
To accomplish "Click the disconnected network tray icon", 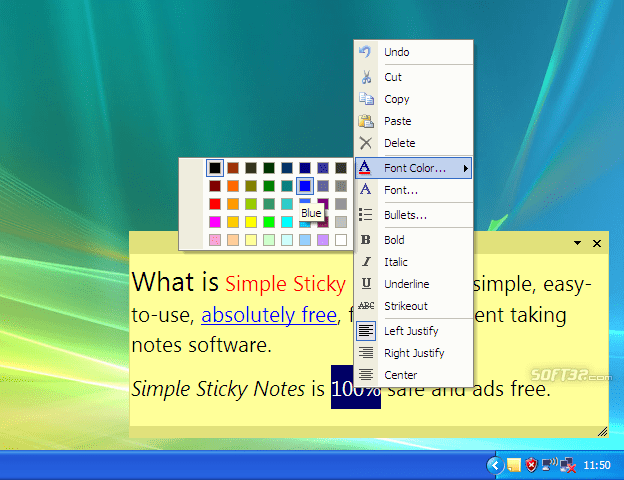I will pos(568,465).
